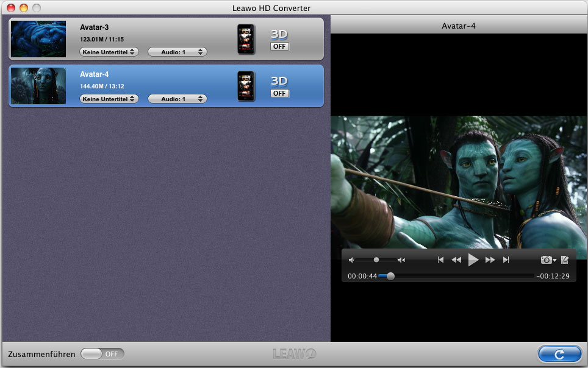This screenshot has height=368, width=588.
Task: Open the Audio: 1 dropdown for Avatar-3
Action: click(x=177, y=52)
